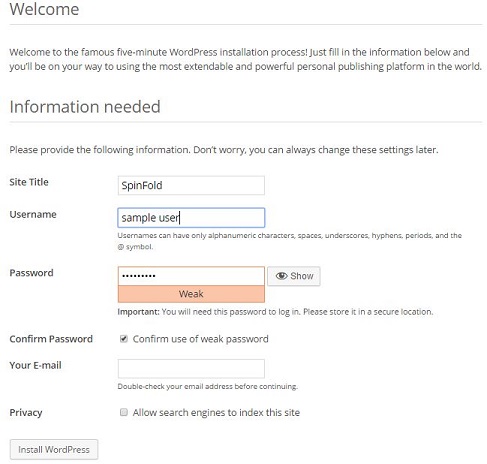Click 'Allow search engines to index this site' text

point(216,413)
